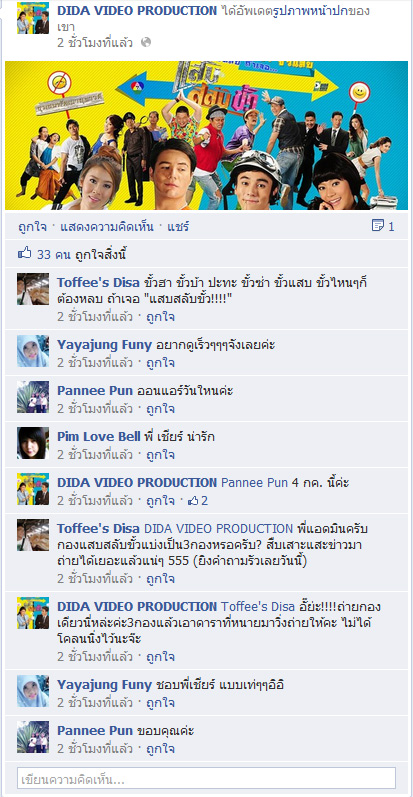Open Pim Love Bell's profile picture
The image size is (413, 797).
pyautogui.click(x=33, y=443)
